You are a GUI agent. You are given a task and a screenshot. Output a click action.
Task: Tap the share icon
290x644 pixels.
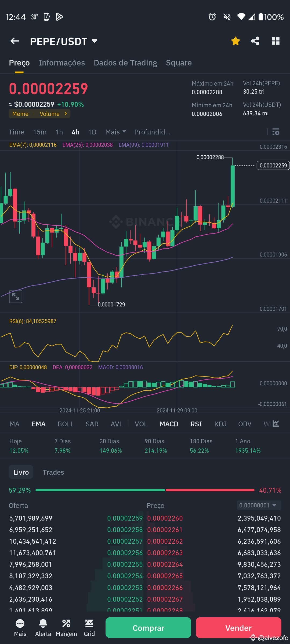[x=255, y=41]
